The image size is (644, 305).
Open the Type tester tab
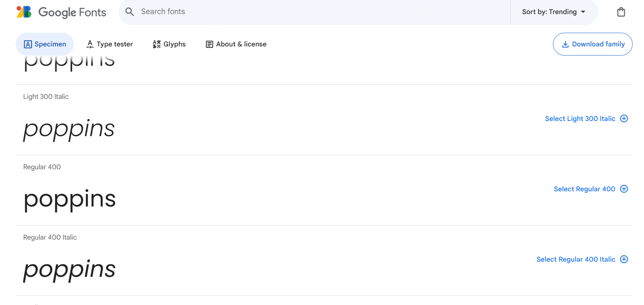coord(110,44)
